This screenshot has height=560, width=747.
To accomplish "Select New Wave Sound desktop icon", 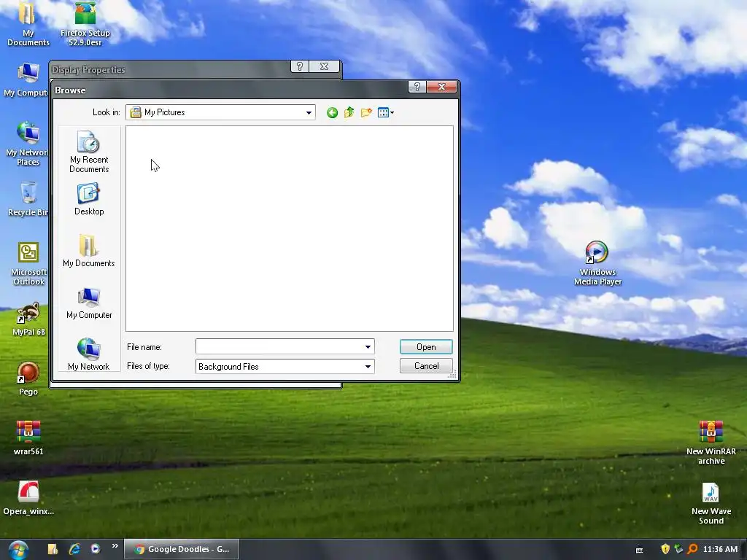I will point(711,503).
